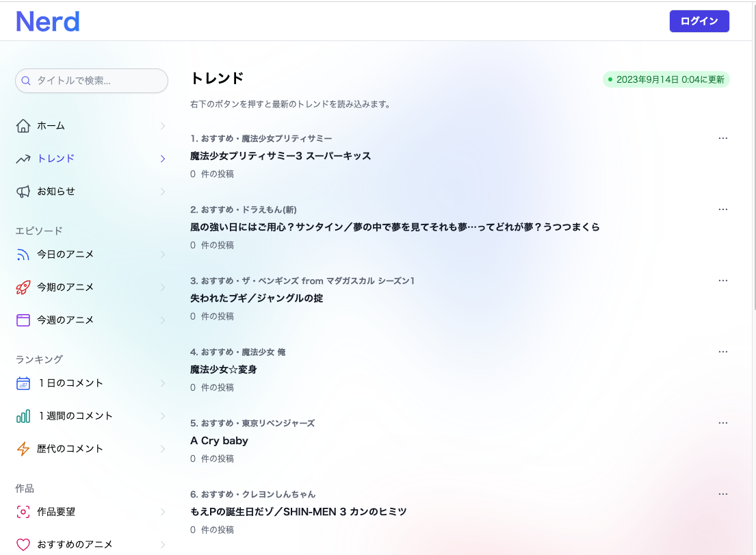Open 今週のアニメ in the sidebar
This screenshot has height=555, width=756.
click(92, 320)
